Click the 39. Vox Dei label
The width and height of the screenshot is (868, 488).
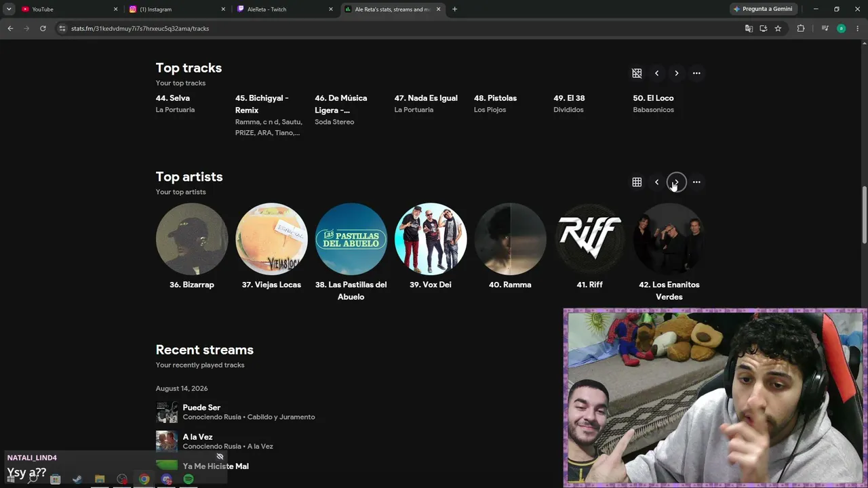(431, 285)
